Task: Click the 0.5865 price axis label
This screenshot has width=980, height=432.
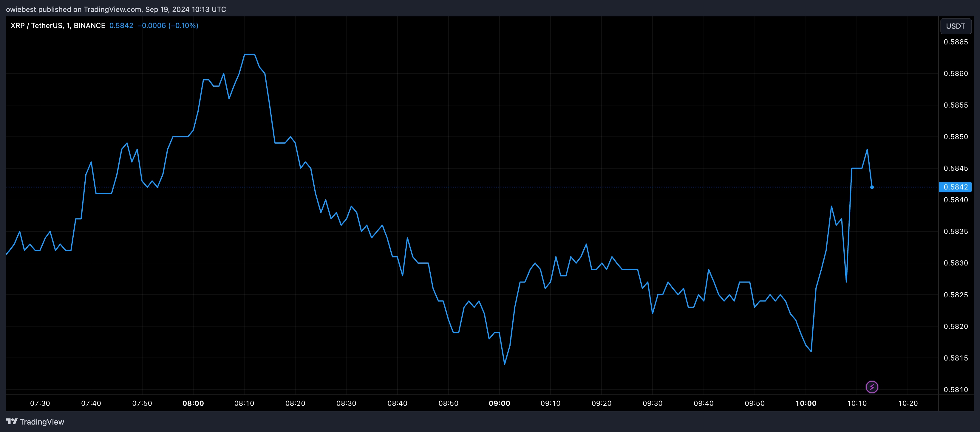Action: (x=956, y=42)
